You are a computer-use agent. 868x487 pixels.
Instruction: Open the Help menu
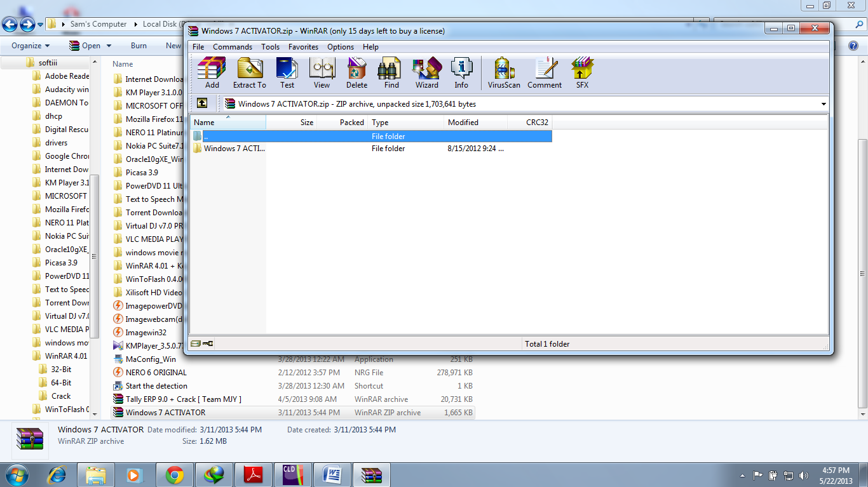pyautogui.click(x=370, y=47)
